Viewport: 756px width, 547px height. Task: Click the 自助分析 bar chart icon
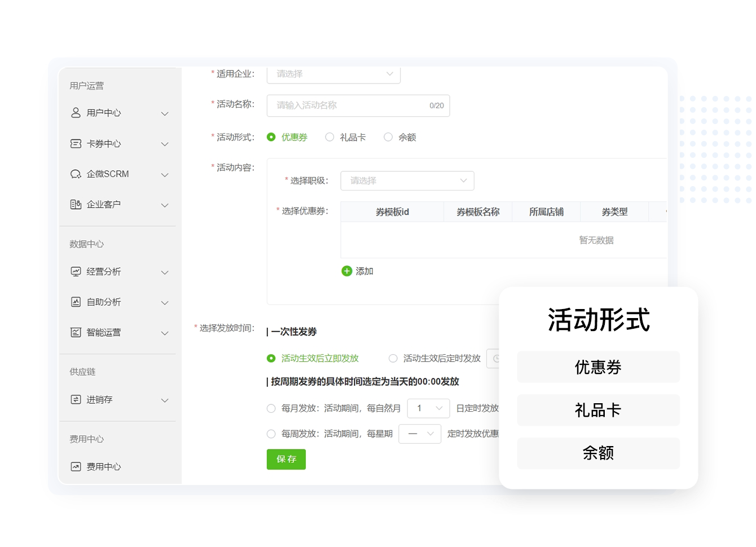point(76,302)
